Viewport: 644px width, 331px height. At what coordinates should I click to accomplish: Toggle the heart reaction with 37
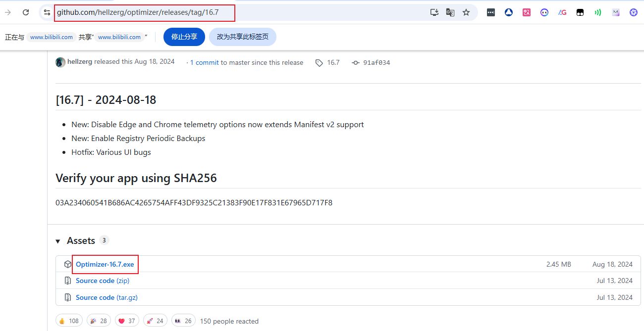tap(125, 321)
